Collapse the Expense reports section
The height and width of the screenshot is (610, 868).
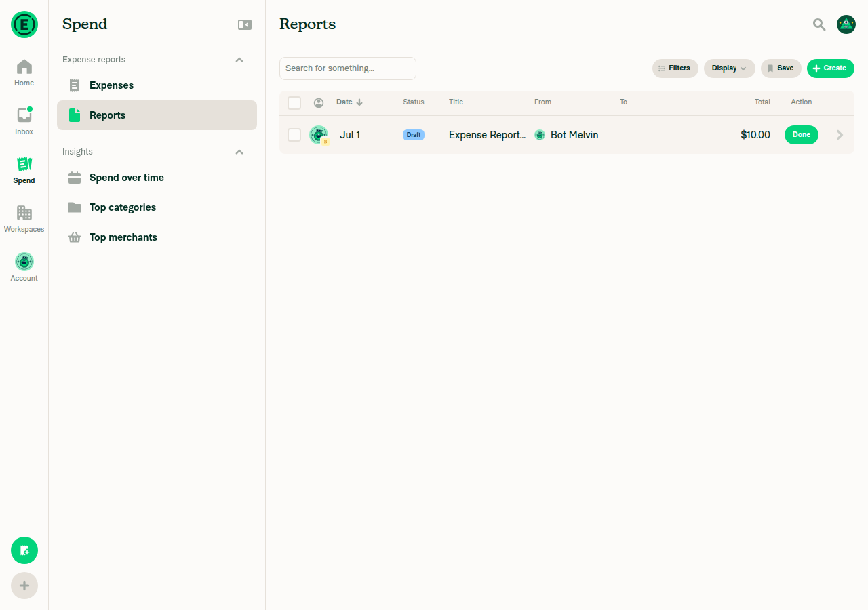pos(239,60)
